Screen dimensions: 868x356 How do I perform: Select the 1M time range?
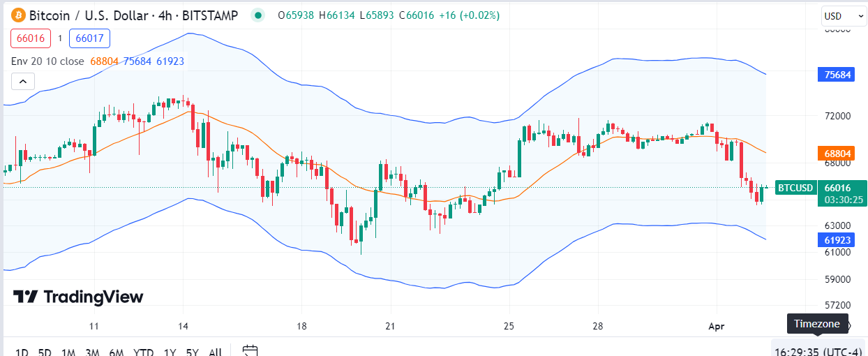click(x=68, y=352)
